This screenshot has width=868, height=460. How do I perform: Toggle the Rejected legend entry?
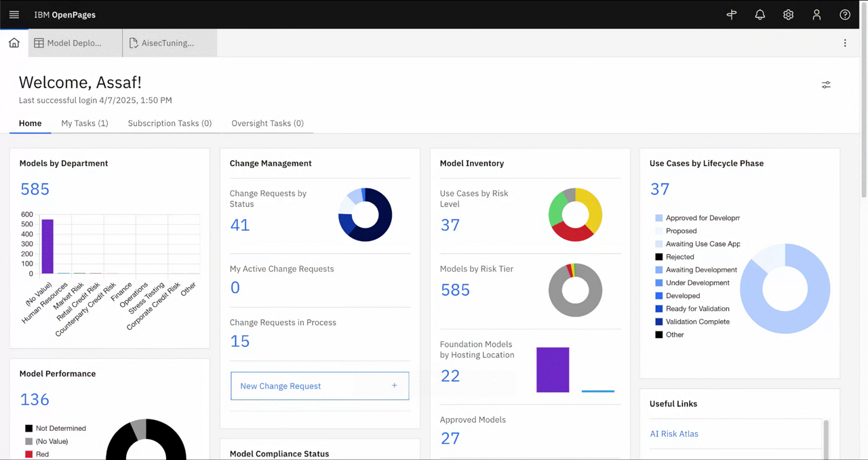click(x=679, y=257)
